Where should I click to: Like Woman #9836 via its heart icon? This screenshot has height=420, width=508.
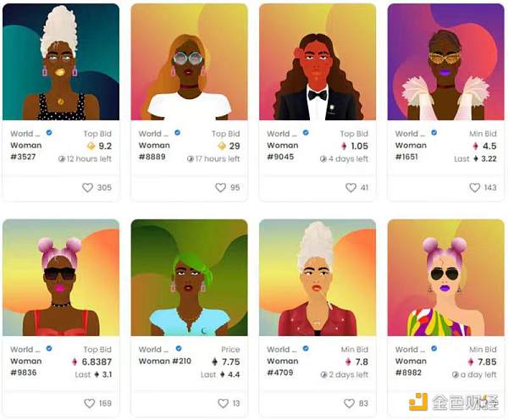click(x=90, y=403)
